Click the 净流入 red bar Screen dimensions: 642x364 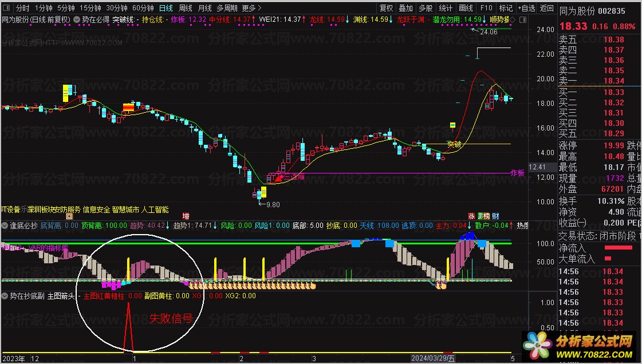click(x=619, y=248)
